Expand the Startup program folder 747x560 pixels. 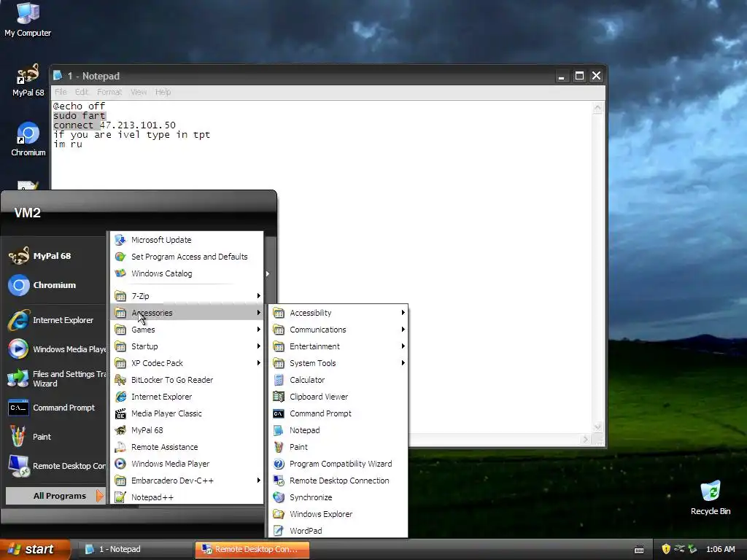[x=187, y=346]
